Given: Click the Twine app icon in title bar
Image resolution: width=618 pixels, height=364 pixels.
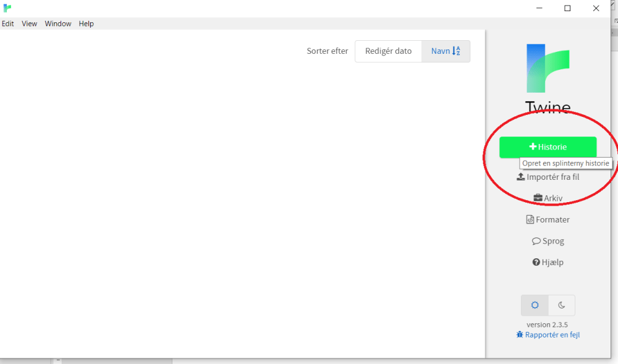Looking at the screenshot, I should pos(7,8).
